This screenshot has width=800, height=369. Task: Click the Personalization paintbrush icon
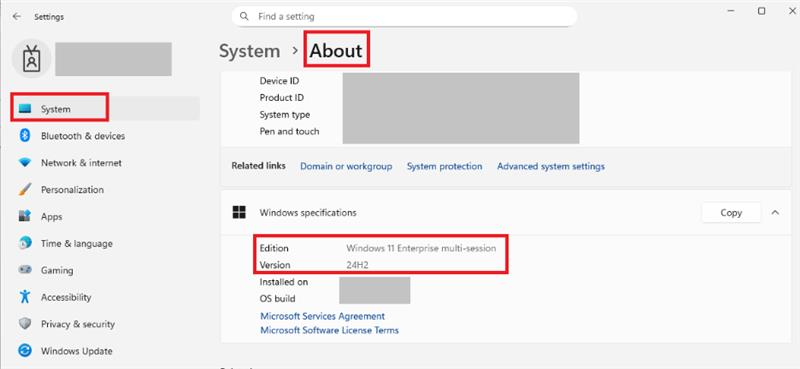tap(24, 189)
